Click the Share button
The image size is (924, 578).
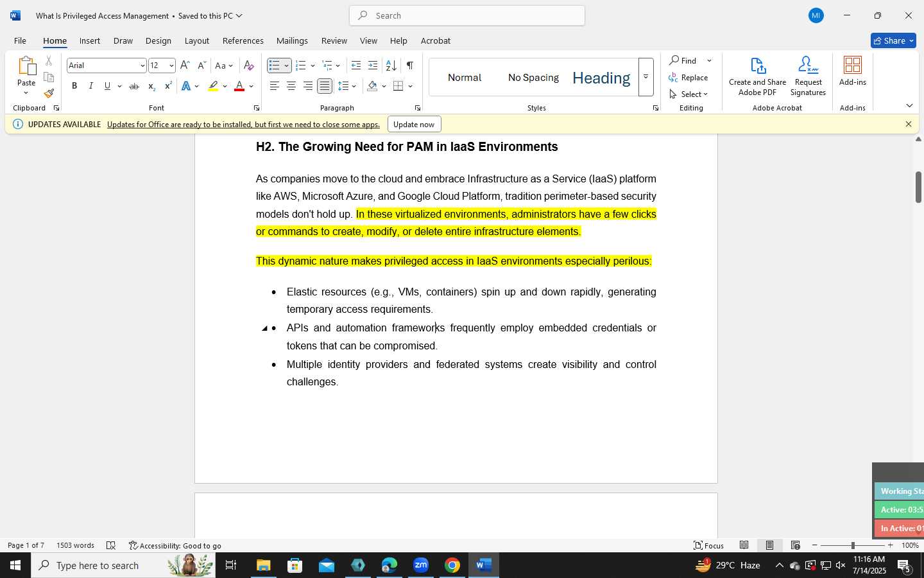click(893, 40)
